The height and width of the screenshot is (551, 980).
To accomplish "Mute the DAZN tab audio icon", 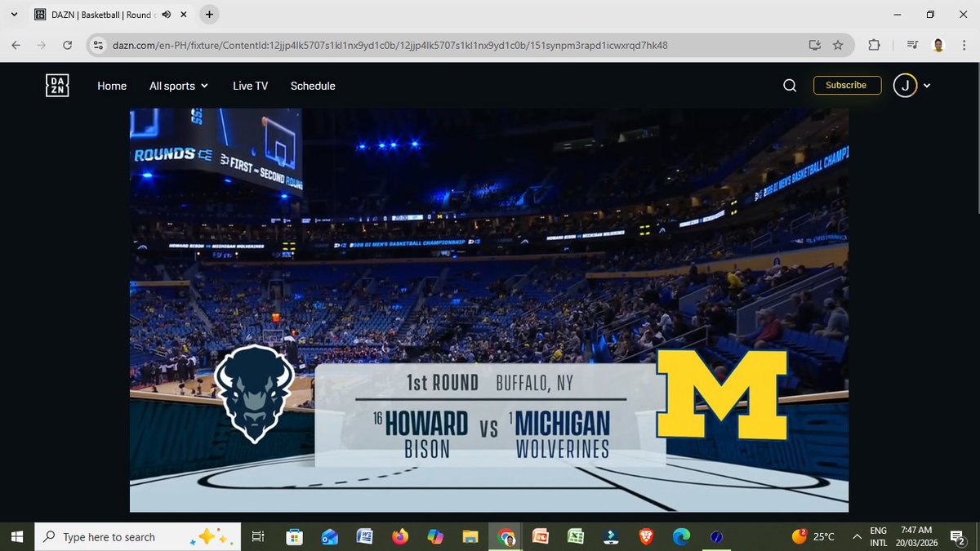I will [167, 14].
